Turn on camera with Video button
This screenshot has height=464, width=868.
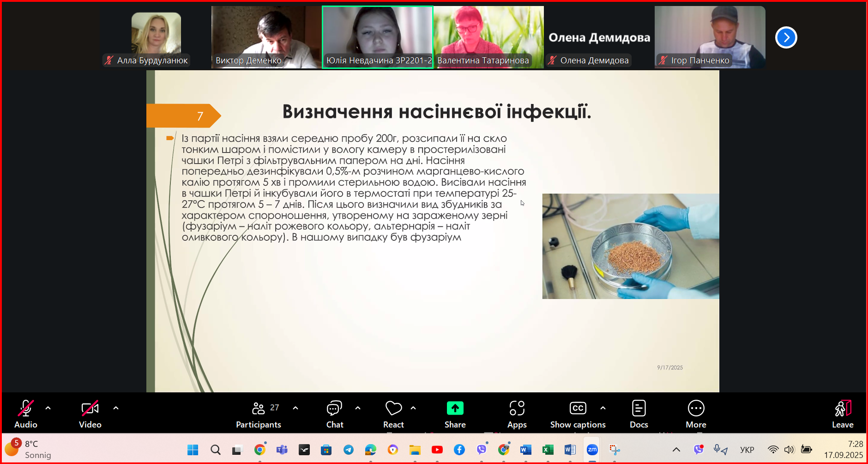[x=90, y=414]
